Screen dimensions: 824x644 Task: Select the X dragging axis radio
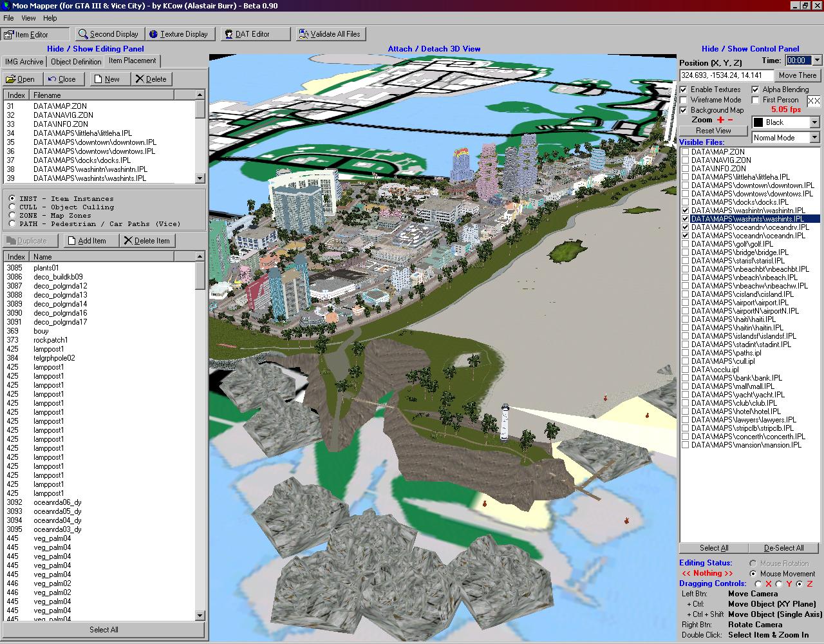[758, 584]
